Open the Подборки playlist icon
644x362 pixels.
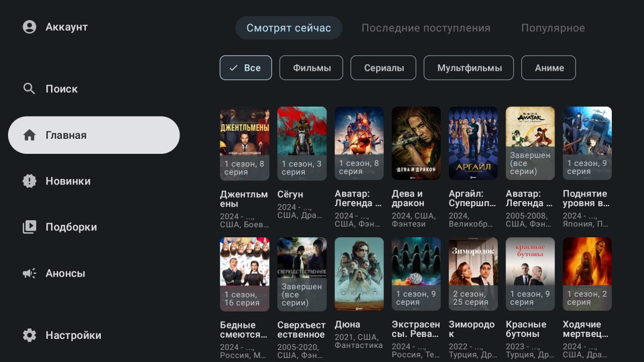tap(30, 227)
